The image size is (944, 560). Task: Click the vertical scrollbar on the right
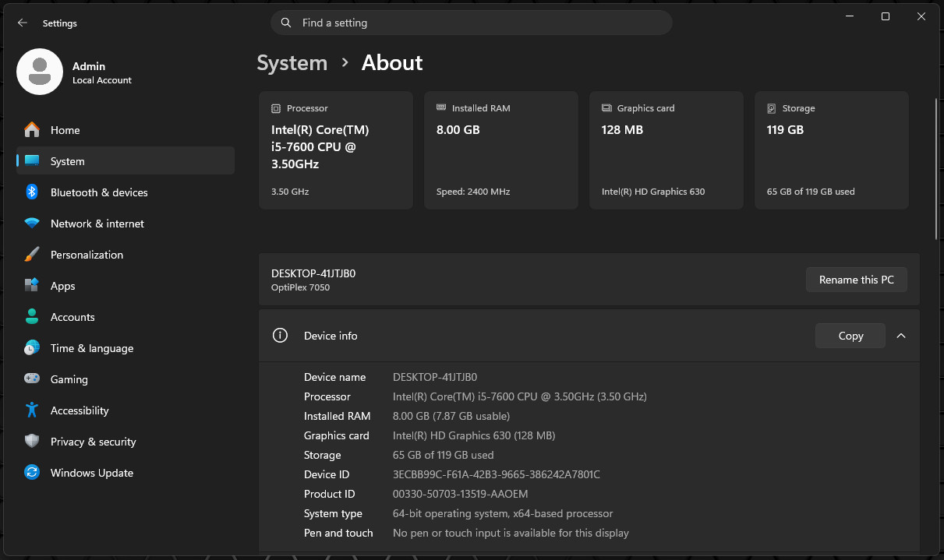(937, 169)
